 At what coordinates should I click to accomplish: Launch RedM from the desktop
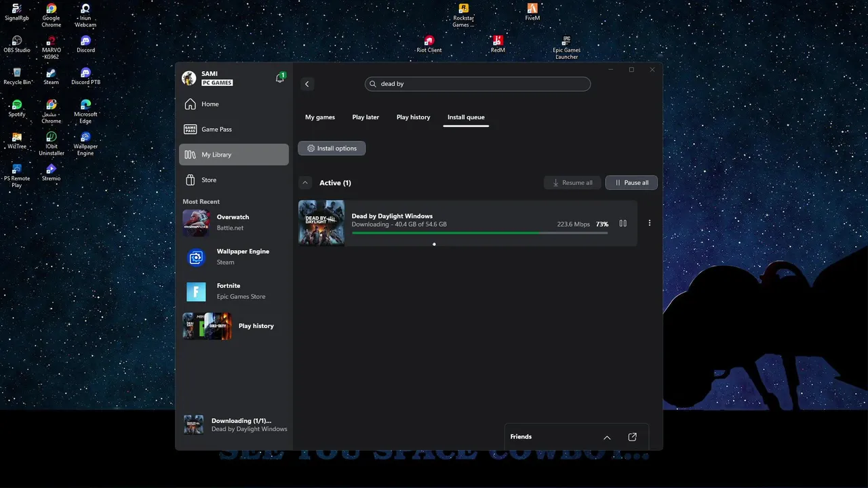[498, 44]
